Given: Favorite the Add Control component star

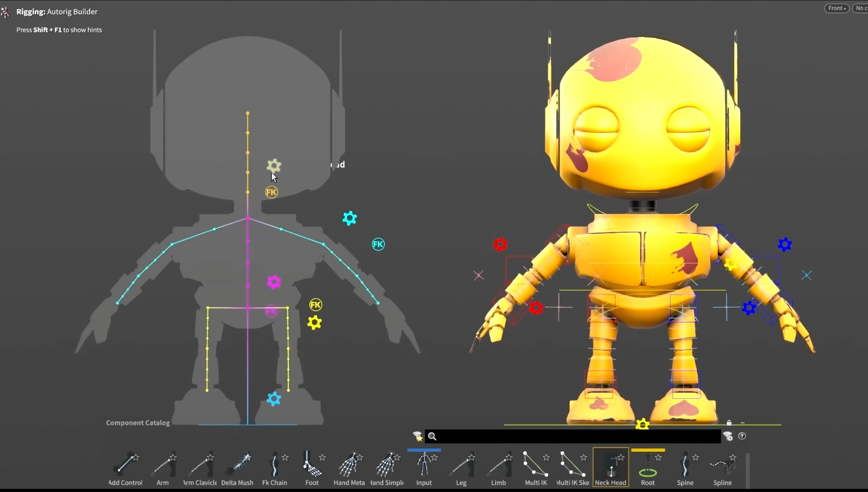Looking at the screenshot, I should point(136,457).
